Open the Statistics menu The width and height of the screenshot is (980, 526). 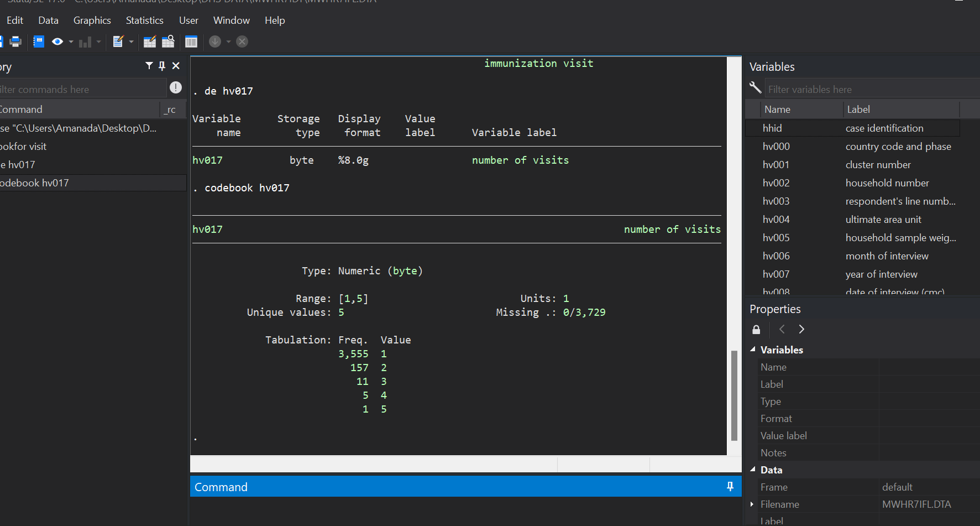click(144, 20)
